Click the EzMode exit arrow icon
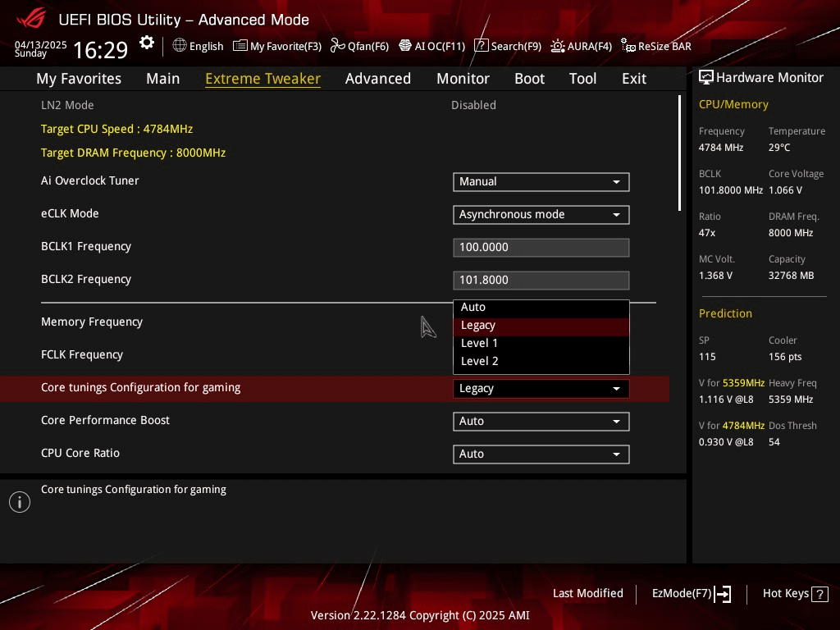The width and height of the screenshot is (840, 630). 723,594
